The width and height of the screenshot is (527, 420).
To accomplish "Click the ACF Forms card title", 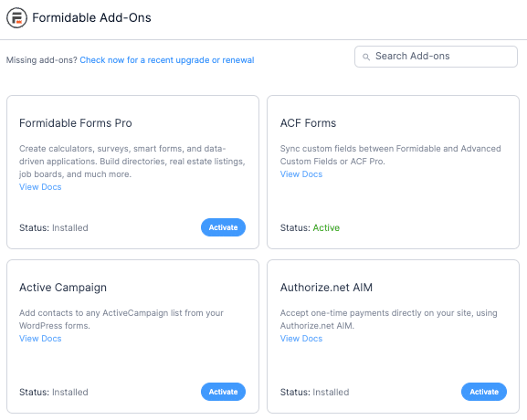I will point(308,123).
